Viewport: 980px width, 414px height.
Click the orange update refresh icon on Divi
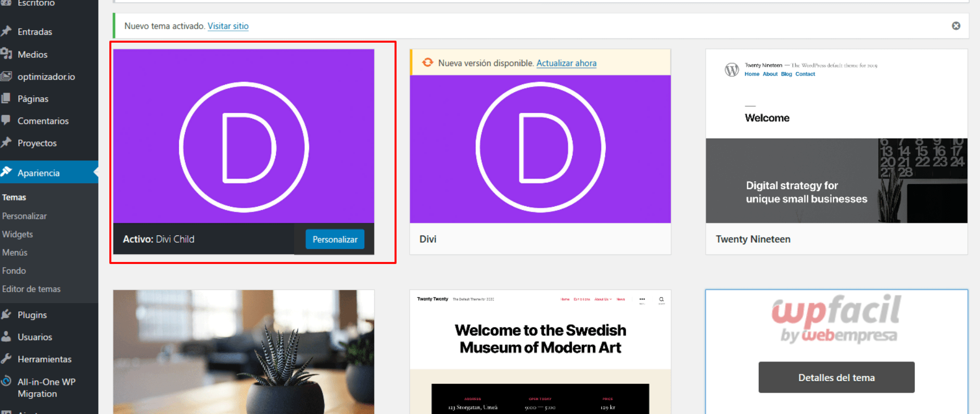(427, 62)
